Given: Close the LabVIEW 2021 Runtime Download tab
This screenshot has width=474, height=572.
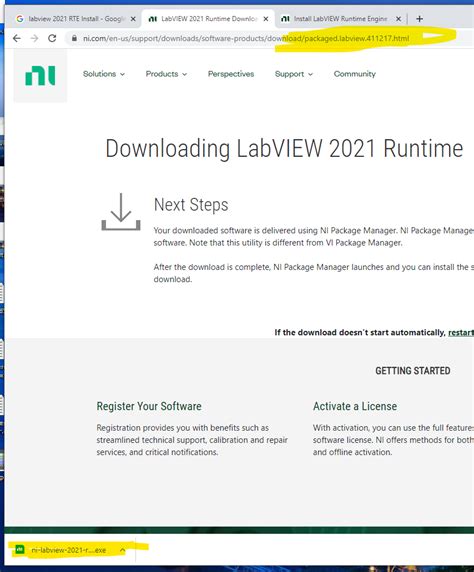Looking at the screenshot, I should [266, 19].
